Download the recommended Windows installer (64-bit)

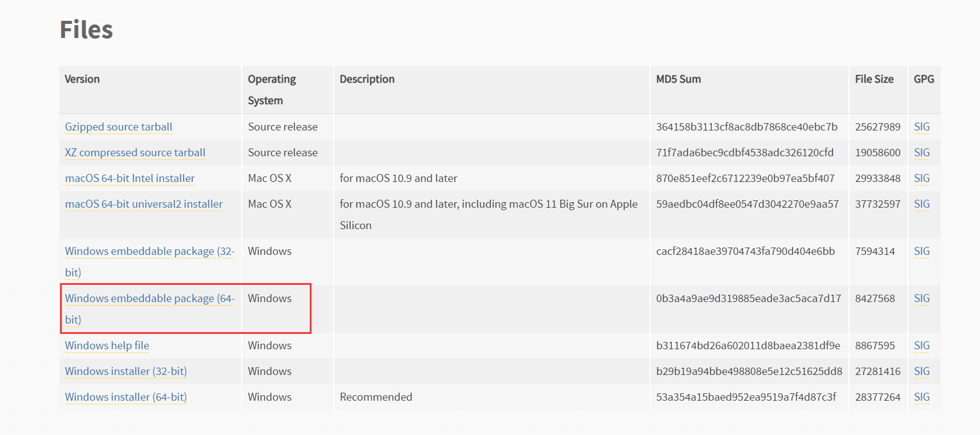click(125, 397)
